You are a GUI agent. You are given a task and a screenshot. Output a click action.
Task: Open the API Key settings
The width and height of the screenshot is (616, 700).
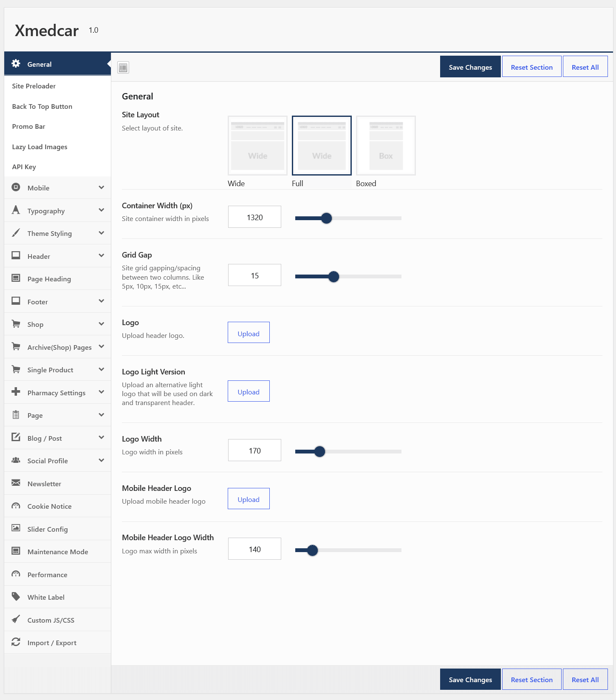(57, 167)
